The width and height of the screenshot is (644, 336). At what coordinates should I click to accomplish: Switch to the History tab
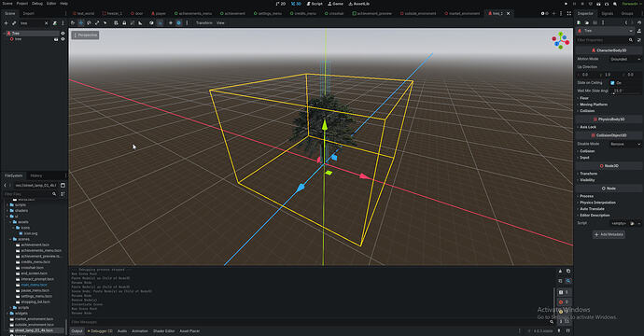click(x=36, y=175)
